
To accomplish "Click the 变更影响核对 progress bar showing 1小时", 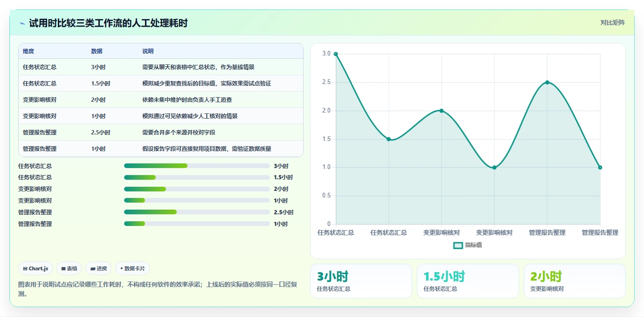I will 197,200.
